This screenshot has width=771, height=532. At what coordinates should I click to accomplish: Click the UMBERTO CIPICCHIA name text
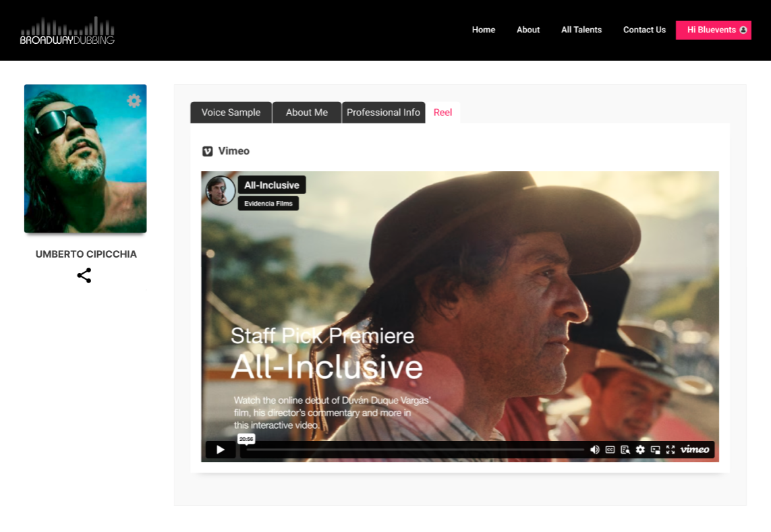click(x=86, y=254)
